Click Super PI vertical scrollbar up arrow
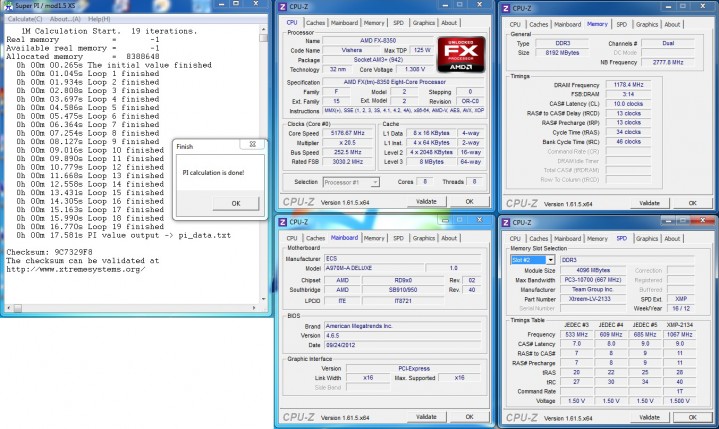719x429 pixels. point(263,29)
